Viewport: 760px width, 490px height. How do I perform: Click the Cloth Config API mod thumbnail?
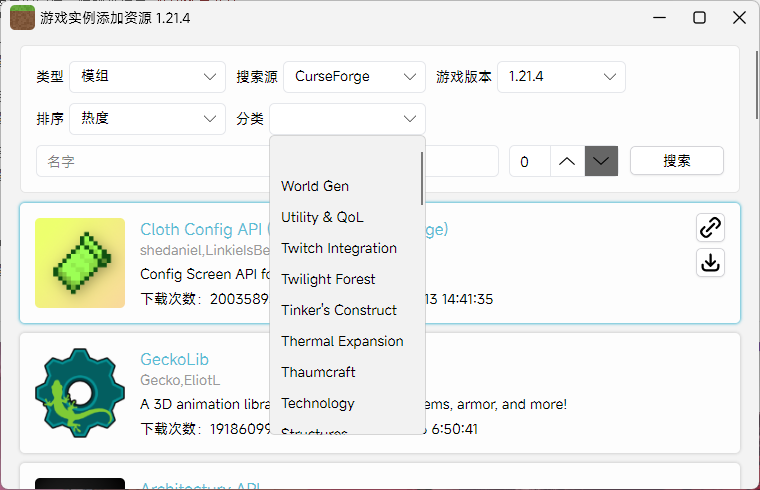[80, 263]
